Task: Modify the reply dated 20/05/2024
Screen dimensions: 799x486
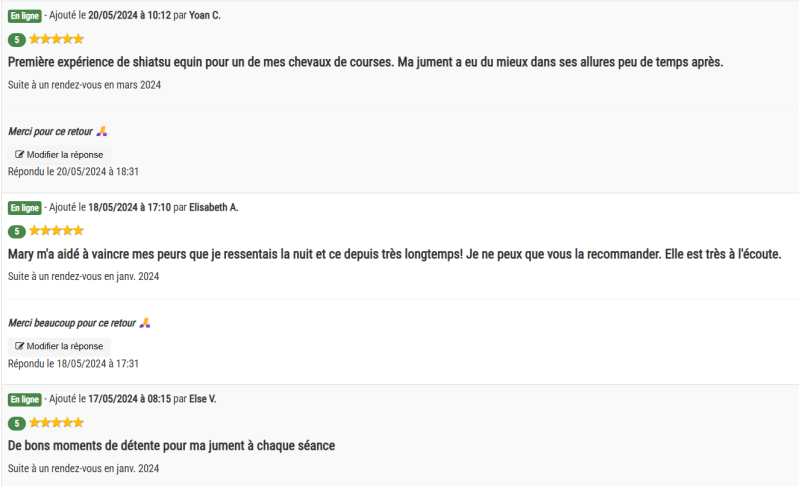Action: [x=59, y=154]
